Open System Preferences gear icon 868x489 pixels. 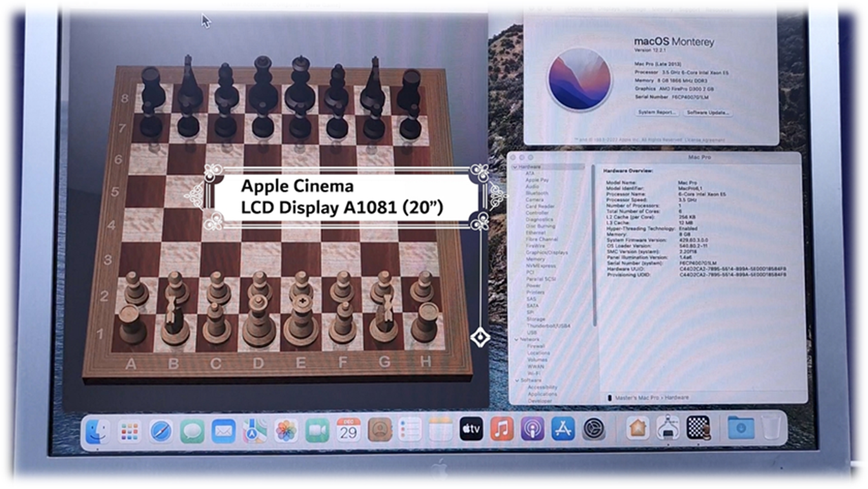click(593, 429)
